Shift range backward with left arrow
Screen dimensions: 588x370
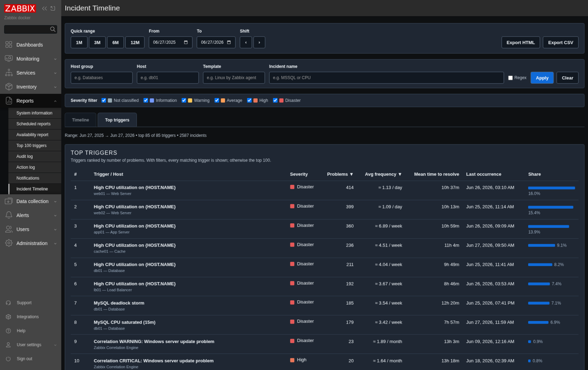click(246, 42)
